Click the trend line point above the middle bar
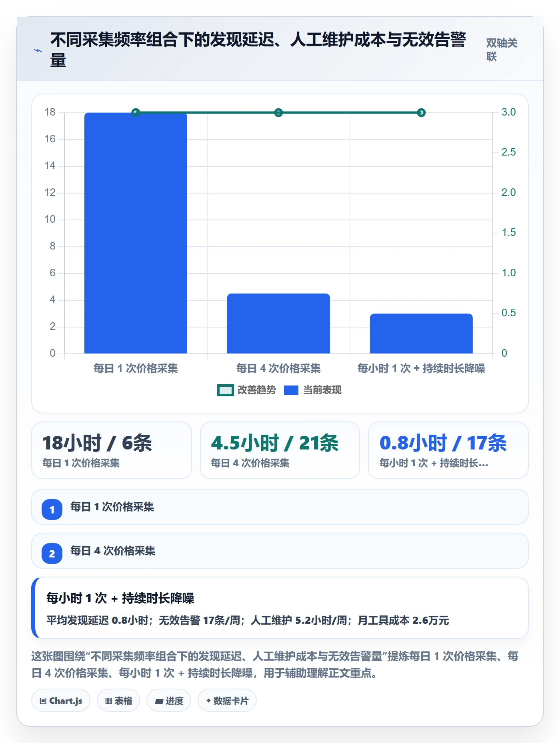560x743 pixels. pyautogui.click(x=278, y=113)
